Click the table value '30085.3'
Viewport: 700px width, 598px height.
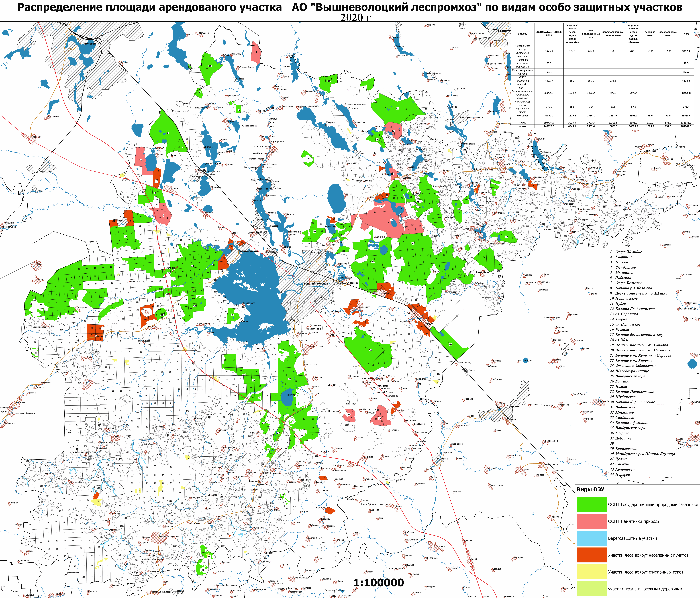549,93
